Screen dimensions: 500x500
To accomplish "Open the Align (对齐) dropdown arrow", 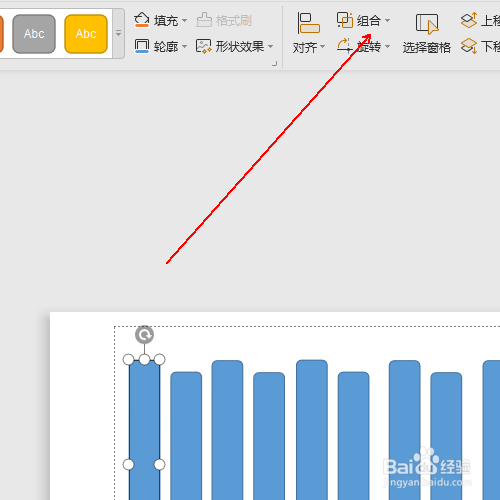I will [x=322, y=47].
